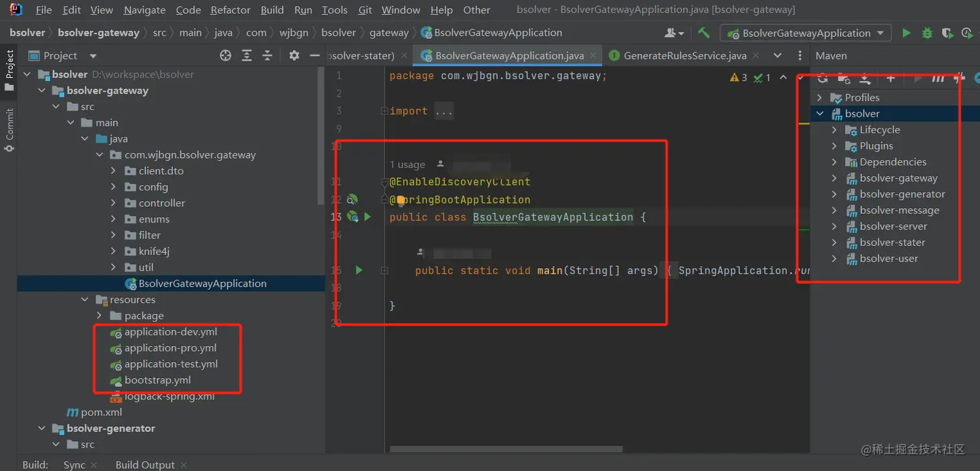Open the intention lightbulb in the editor
The image size is (980, 471).
[401, 200]
